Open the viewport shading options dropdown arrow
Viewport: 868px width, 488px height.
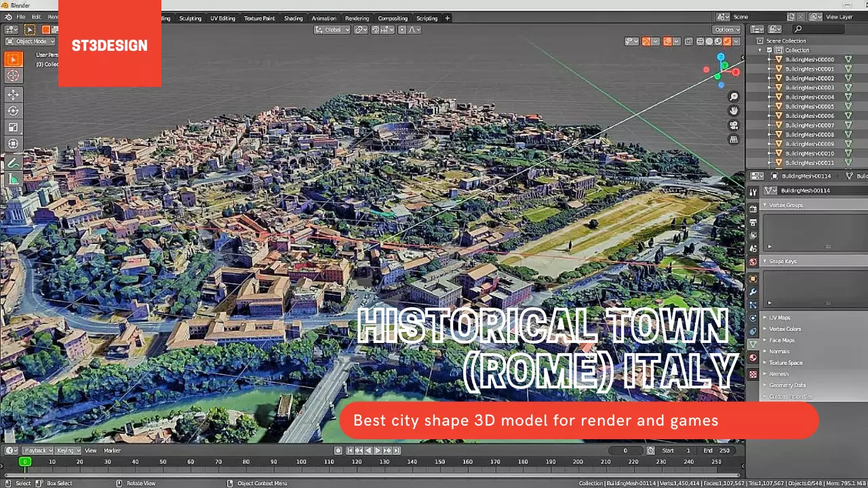click(737, 41)
